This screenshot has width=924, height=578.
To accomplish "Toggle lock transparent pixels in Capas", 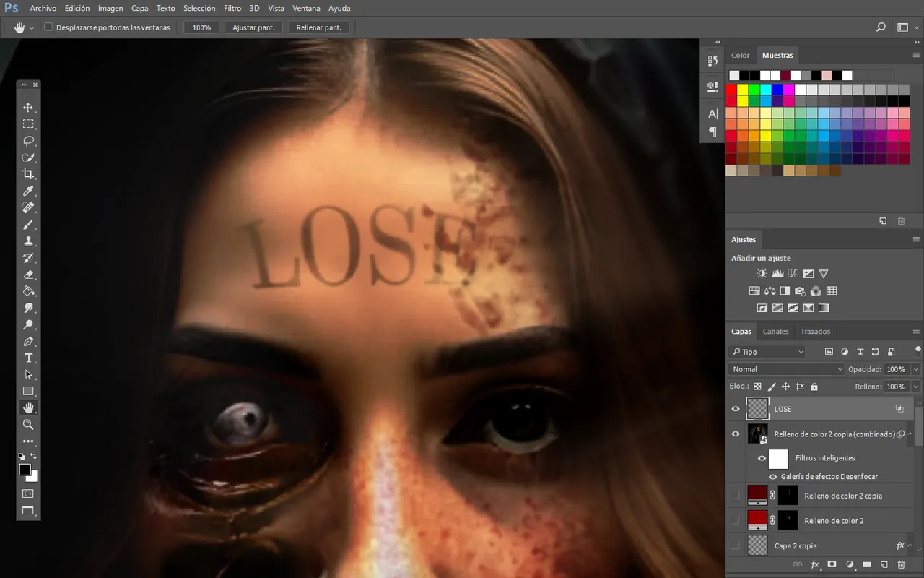I will [757, 387].
